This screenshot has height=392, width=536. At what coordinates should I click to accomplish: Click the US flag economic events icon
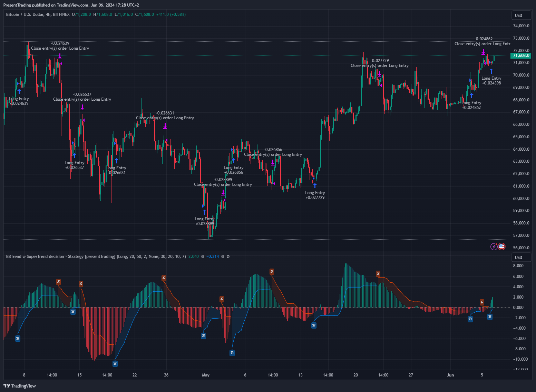(502, 247)
